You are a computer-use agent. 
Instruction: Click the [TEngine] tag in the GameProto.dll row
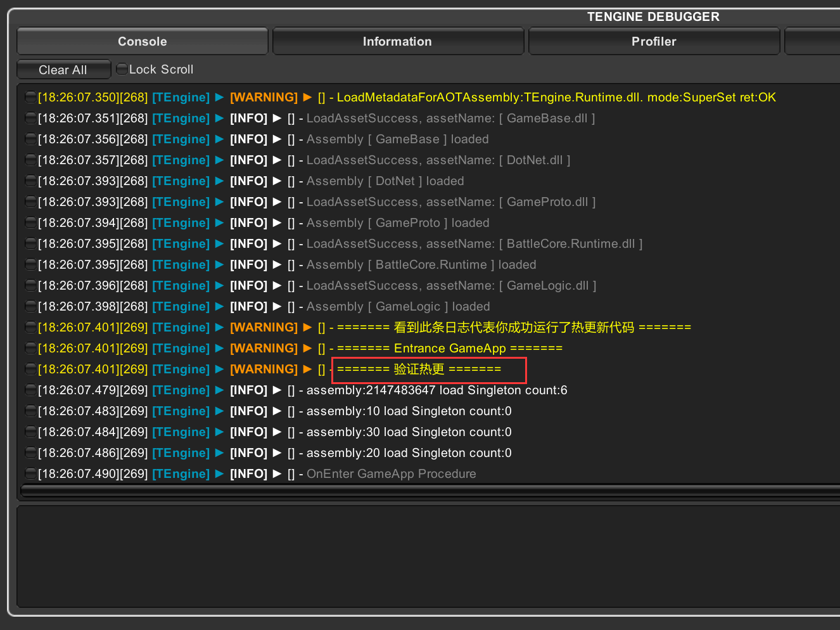tap(181, 202)
